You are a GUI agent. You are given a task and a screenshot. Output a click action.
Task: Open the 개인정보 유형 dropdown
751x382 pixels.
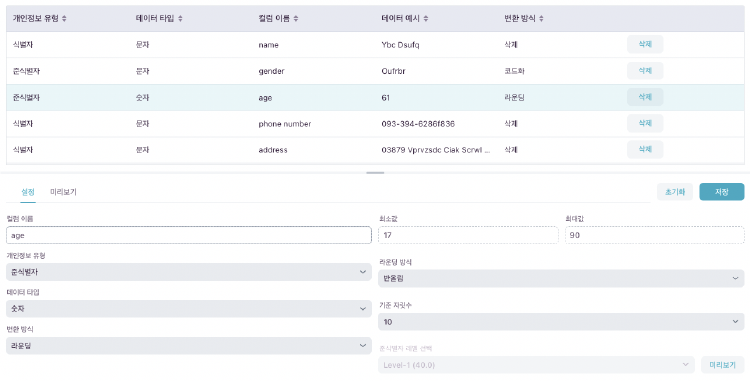189,272
